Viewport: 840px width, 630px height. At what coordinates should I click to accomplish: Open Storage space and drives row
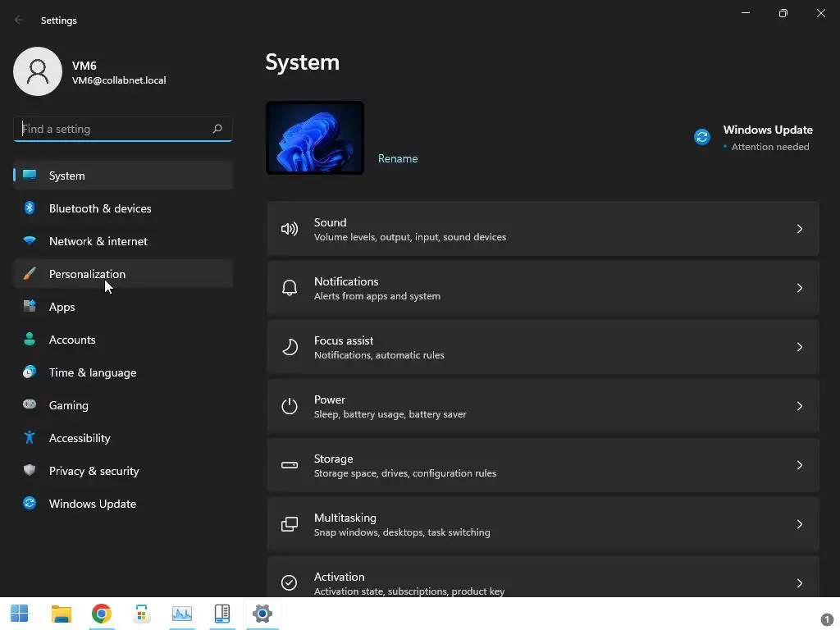point(543,465)
